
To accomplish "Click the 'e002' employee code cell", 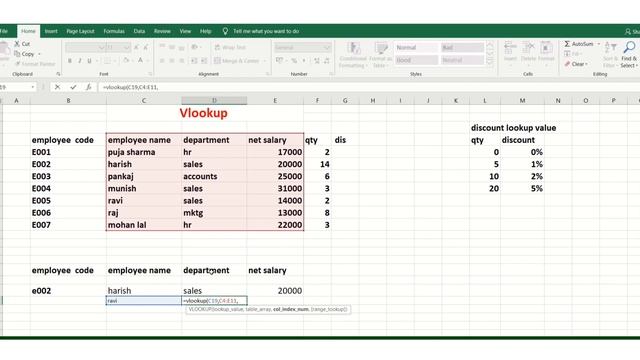I will [68, 291].
